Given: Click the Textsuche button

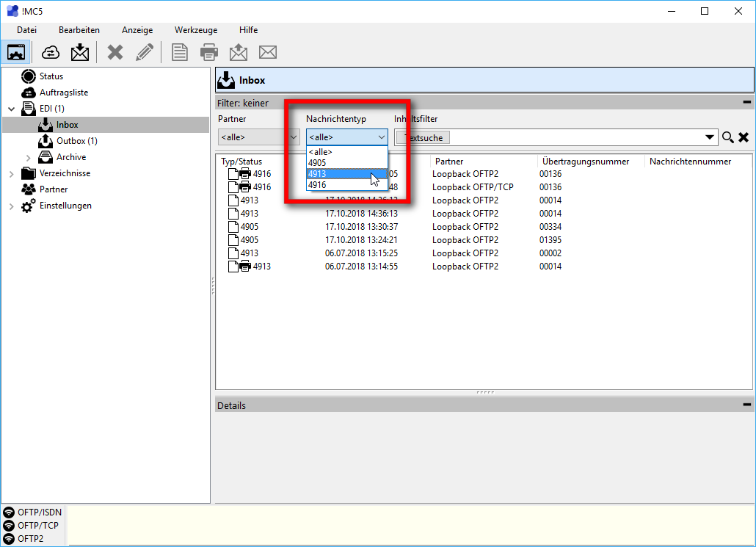Looking at the screenshot, I should (x=423, y=137).
